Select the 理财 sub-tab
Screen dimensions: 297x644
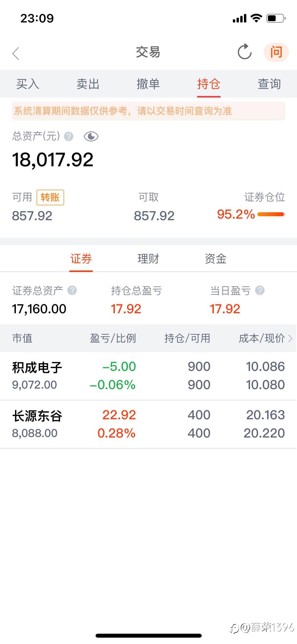pyautogui.click(x=148, y=259)
